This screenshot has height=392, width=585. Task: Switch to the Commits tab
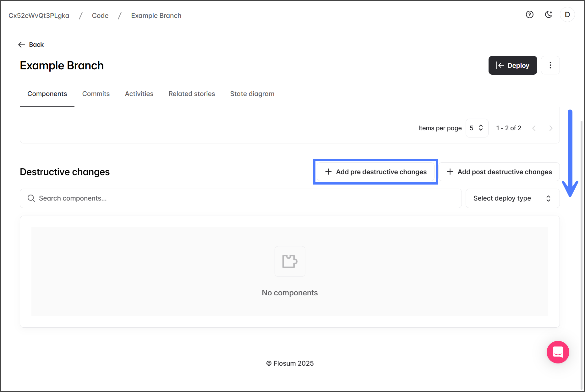tap(96, 94)
